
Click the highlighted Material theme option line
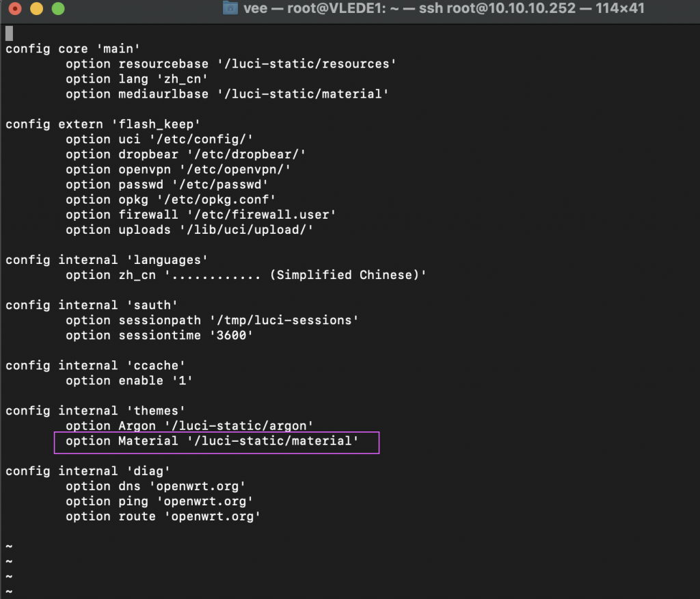tap(212, 441)
